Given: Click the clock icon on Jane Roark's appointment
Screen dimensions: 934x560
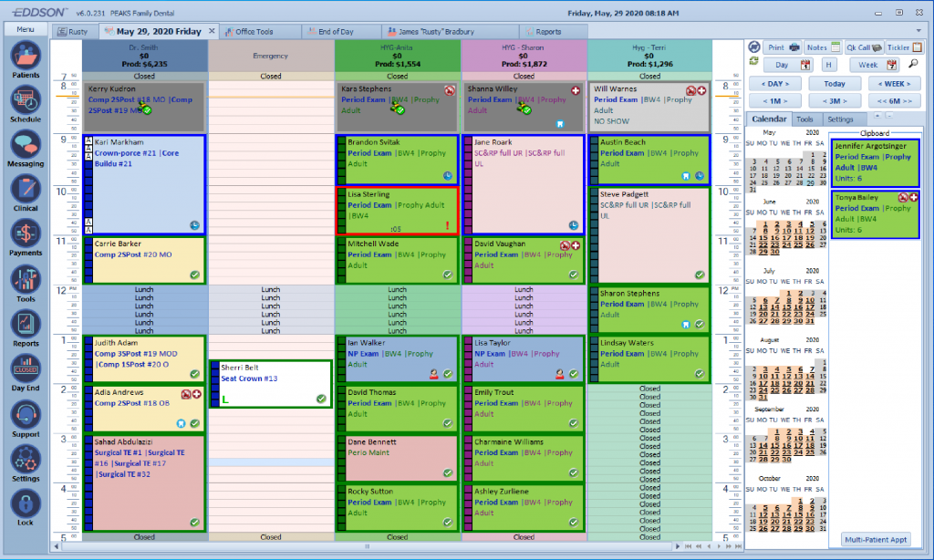Looking at the screenshot, I should [x=573, y=225].
